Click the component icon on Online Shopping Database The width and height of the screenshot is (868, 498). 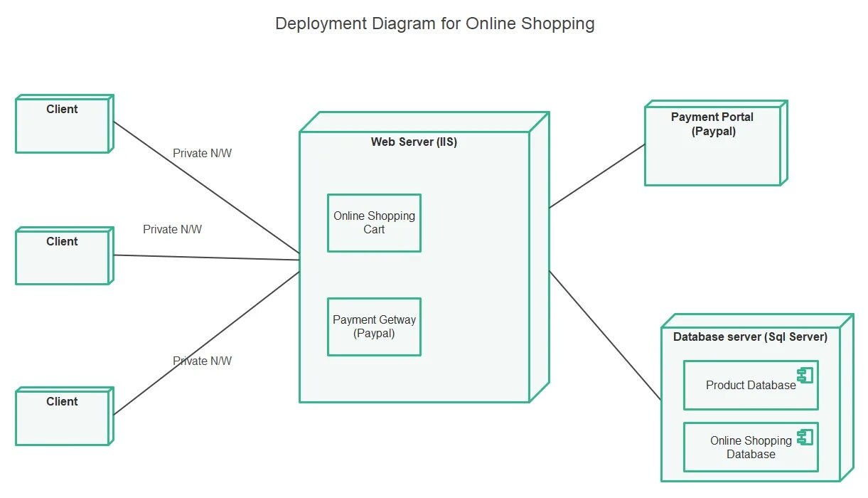click(x=804, y=435)
